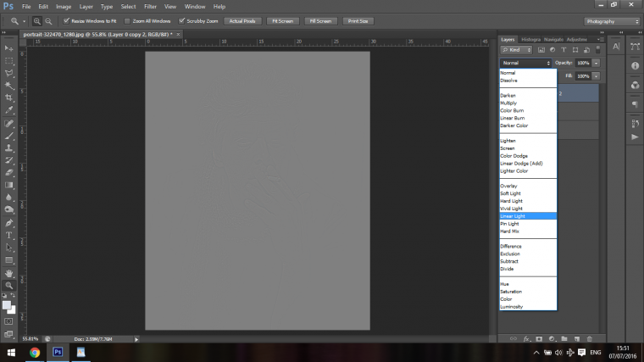Viewport: 644px width, 362px height.
Task: Open the zoom tool preset picker arrow
Action: 24,21
